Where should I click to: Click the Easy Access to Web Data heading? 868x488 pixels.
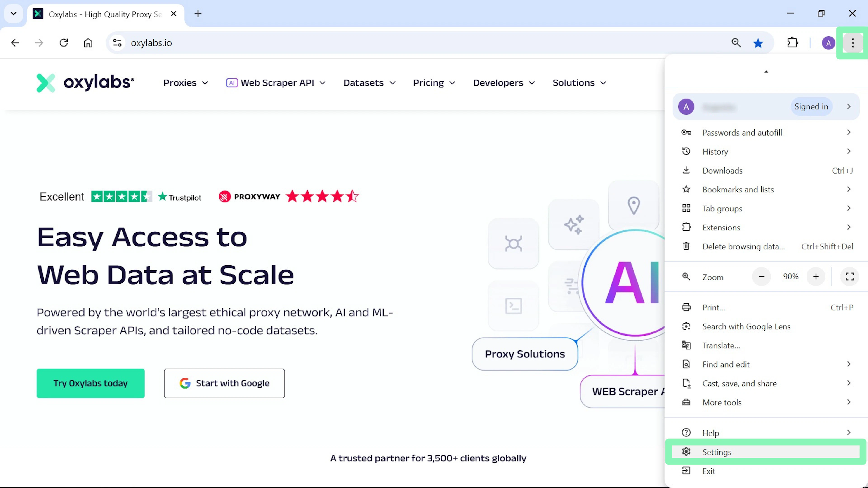point(165,256)
